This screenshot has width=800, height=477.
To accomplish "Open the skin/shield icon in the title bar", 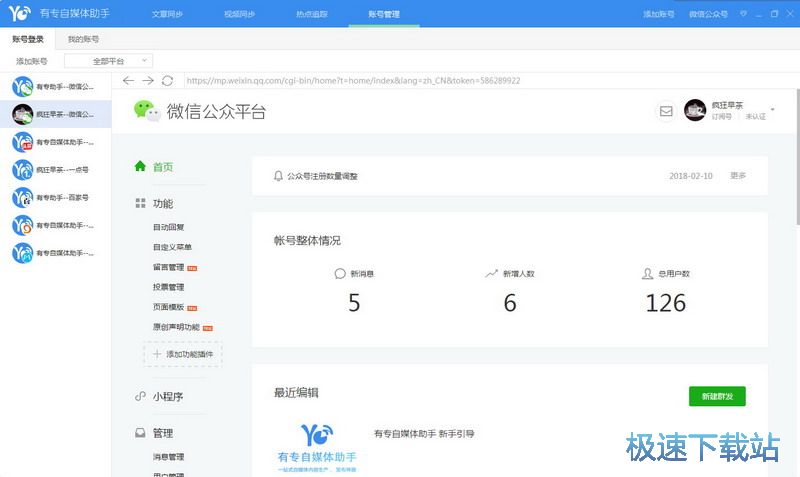I will [743, 14].
